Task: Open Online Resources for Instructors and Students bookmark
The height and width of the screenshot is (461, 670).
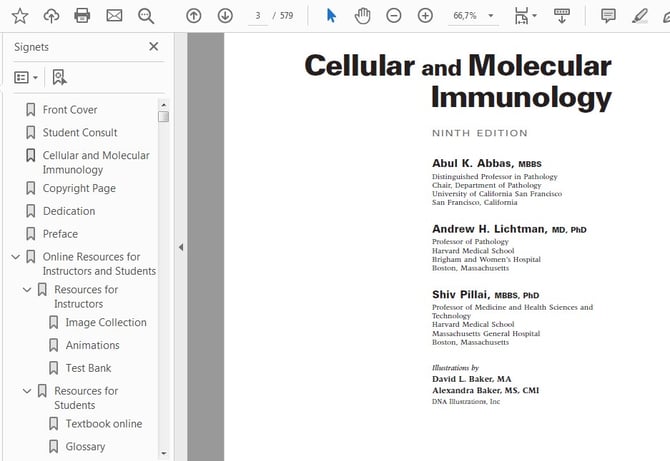Action: pos(99,264)
